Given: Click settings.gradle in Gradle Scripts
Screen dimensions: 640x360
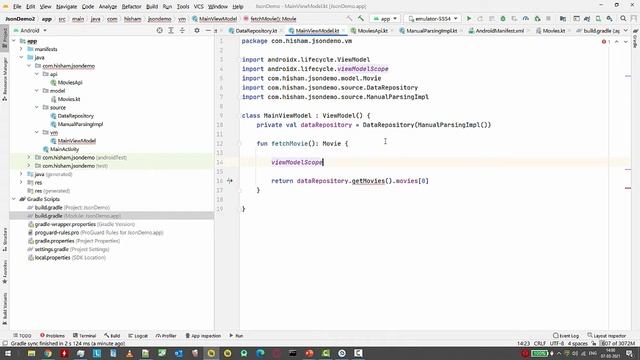Looking at the screenshot, I should [x=51, y=249].
